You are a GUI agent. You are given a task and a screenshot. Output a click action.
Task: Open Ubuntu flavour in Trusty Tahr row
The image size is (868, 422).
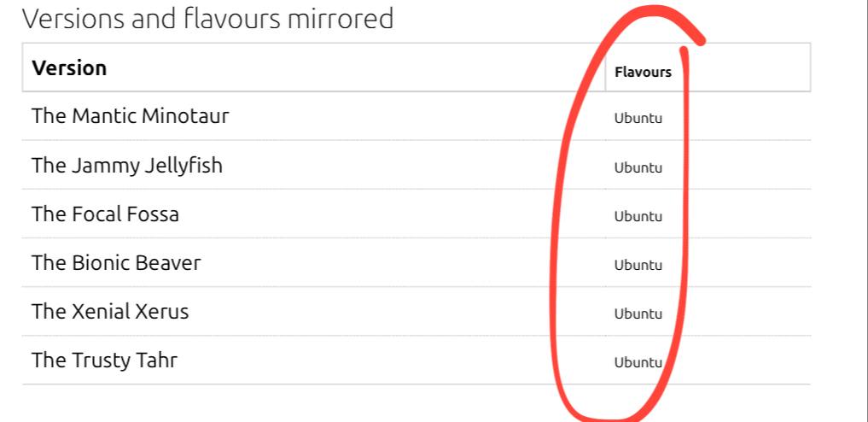[638, 362]
